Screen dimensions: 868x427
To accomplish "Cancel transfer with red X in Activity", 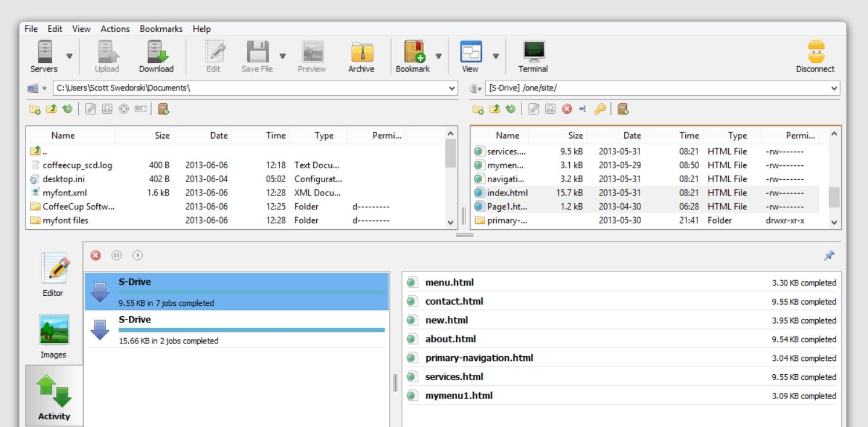I will coord(96,255).
